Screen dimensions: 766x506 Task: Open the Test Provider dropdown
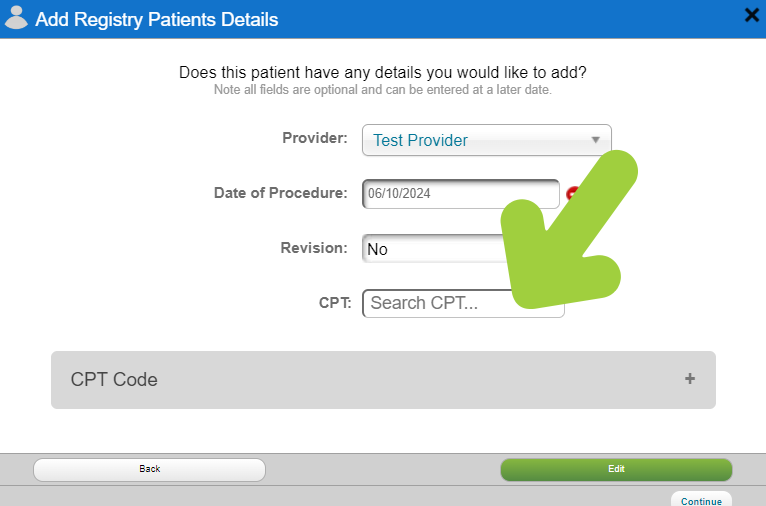tap(487, 140)
